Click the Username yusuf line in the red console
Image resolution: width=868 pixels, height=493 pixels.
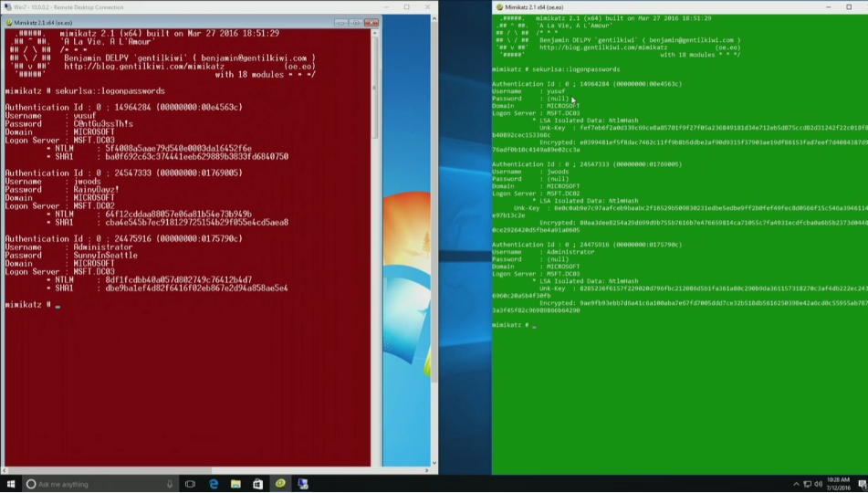tap(50, 116)
